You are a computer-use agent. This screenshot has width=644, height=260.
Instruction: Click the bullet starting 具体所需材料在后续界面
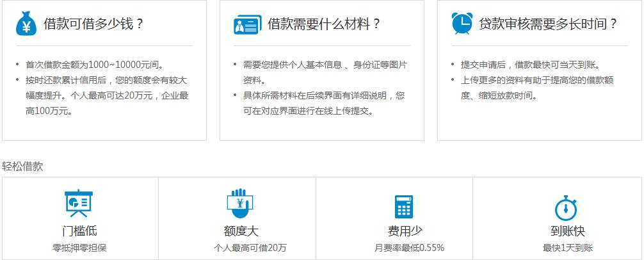tap(324, 104)
